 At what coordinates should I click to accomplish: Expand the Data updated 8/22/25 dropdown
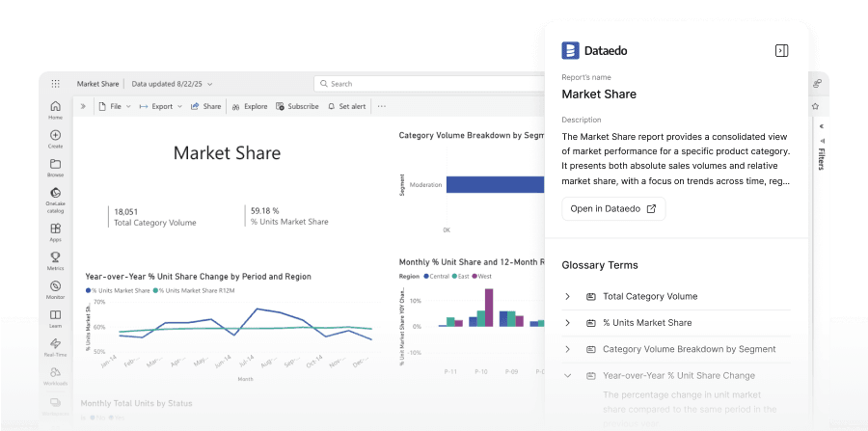coord(172,84)
